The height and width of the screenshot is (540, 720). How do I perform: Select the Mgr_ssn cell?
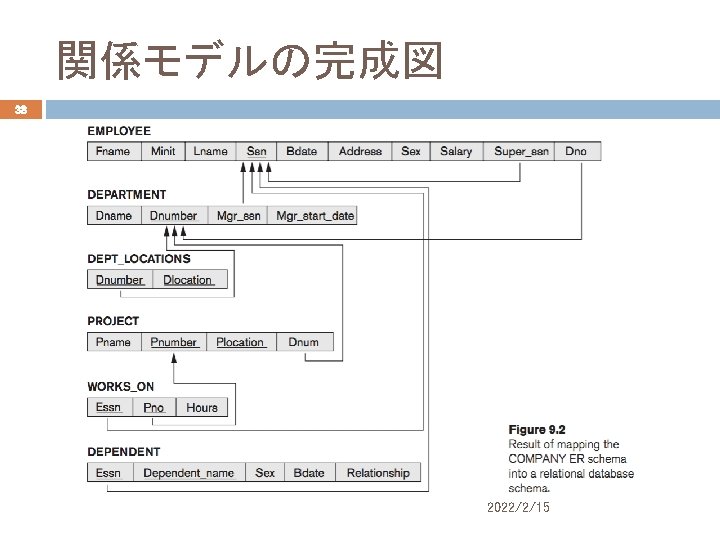tap(238, 216)
